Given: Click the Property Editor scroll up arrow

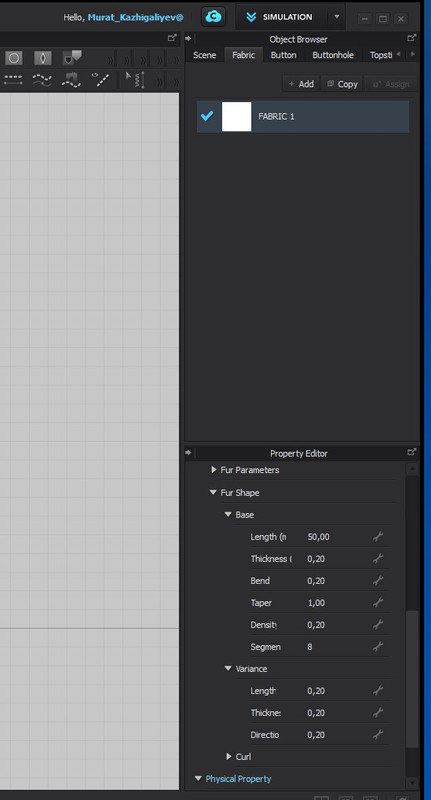Looking at the screenshot, I should pos(412,468).
